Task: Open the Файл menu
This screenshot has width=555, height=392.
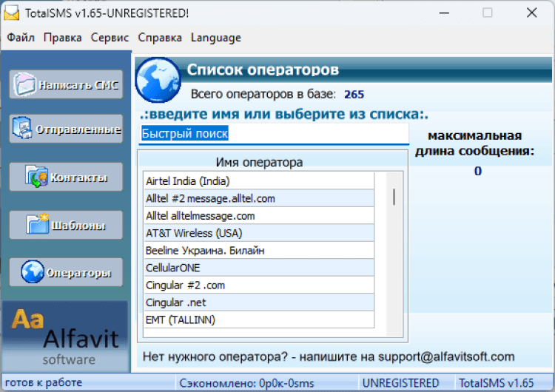Action: [21, 38]
